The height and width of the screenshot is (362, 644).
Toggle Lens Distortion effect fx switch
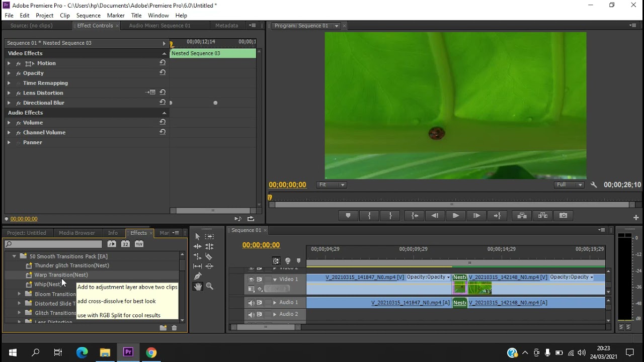click(19, 94)
